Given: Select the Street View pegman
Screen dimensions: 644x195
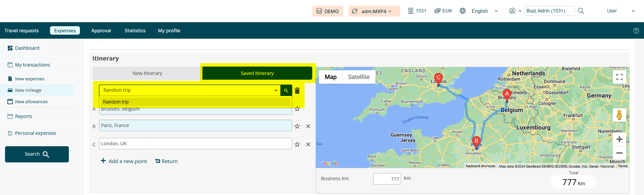Looking at the screenshot, I should click(619, 115).
